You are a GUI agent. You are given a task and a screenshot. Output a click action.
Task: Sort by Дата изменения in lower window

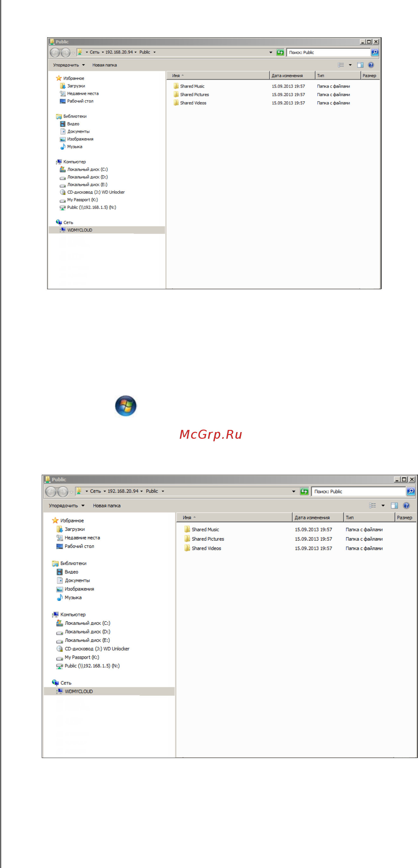pos(318,517)
